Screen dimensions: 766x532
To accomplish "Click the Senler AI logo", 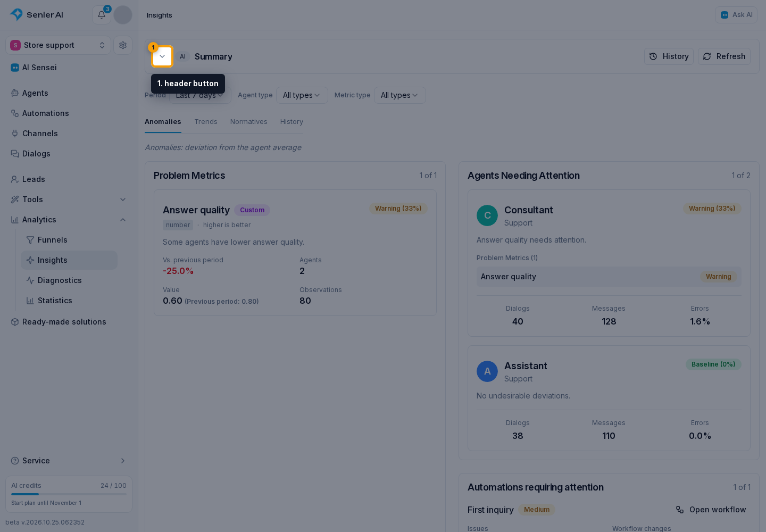I will (x=36, y=15).
